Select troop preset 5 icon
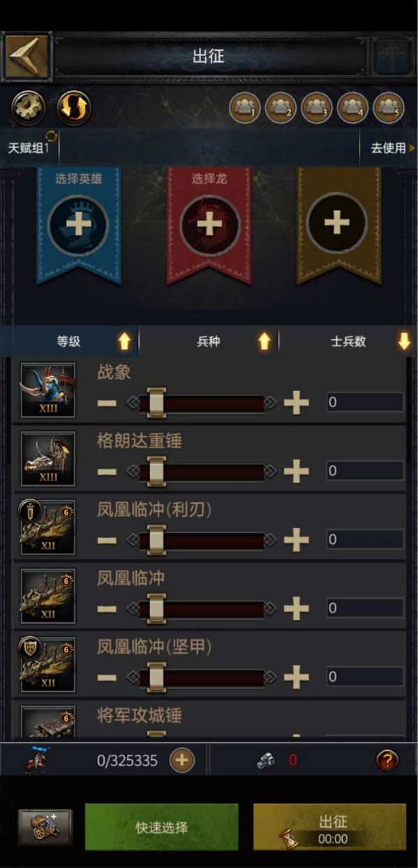 pos(389,108)
